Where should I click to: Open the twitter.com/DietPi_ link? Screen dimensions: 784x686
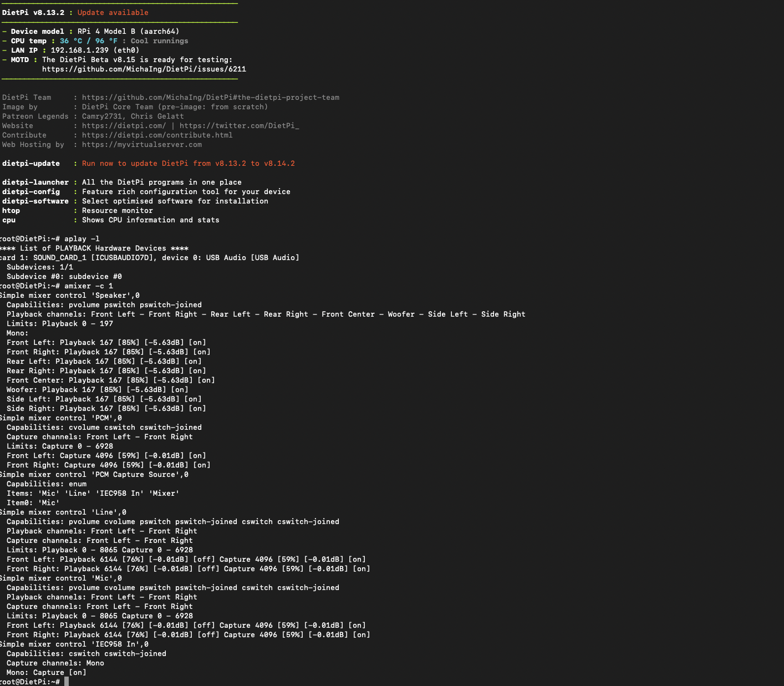click(239, 126)
